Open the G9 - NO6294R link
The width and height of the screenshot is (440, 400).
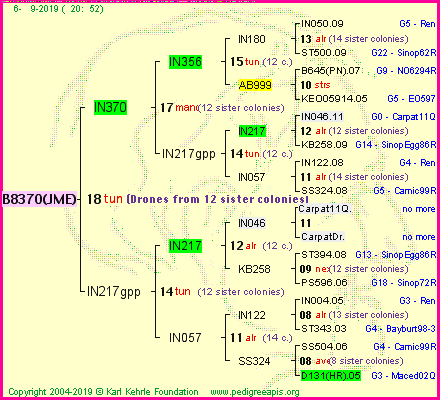406,71
